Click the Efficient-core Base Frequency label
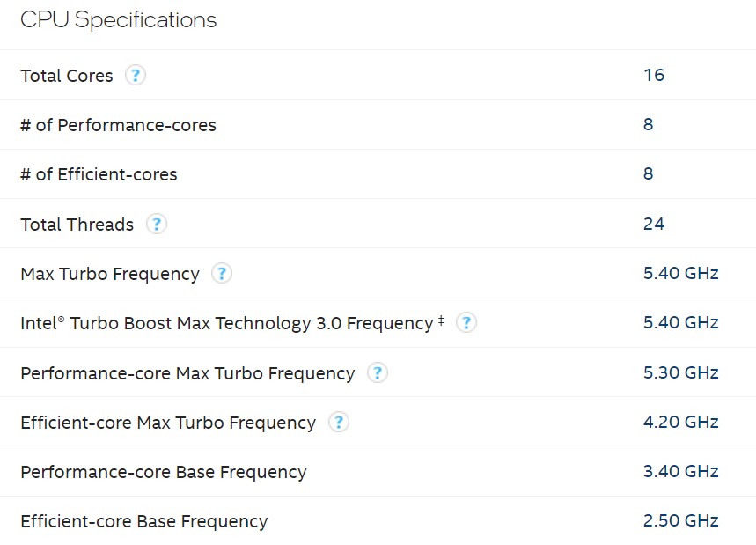Viewport: 756px width, 545px height. point(144,521)
